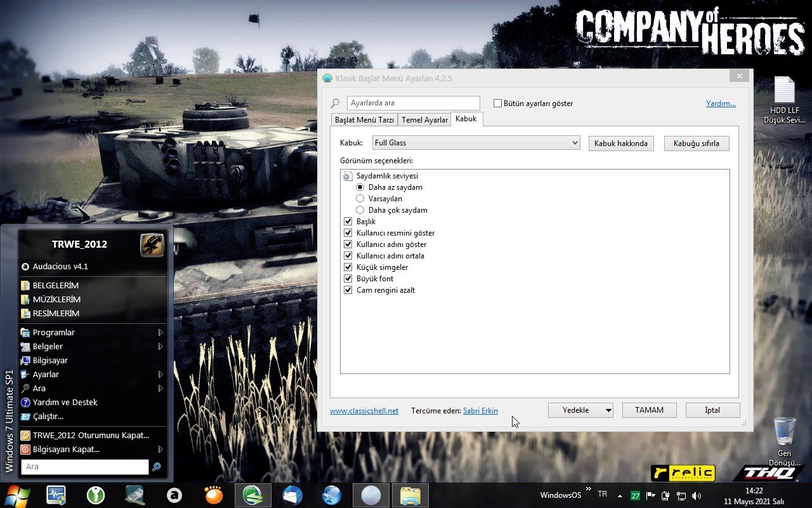Image resolution: width=812 pixels, height=508 pixels.
Task: Launch the blue globe browser taskbar icon
Action: click(332, 495)
